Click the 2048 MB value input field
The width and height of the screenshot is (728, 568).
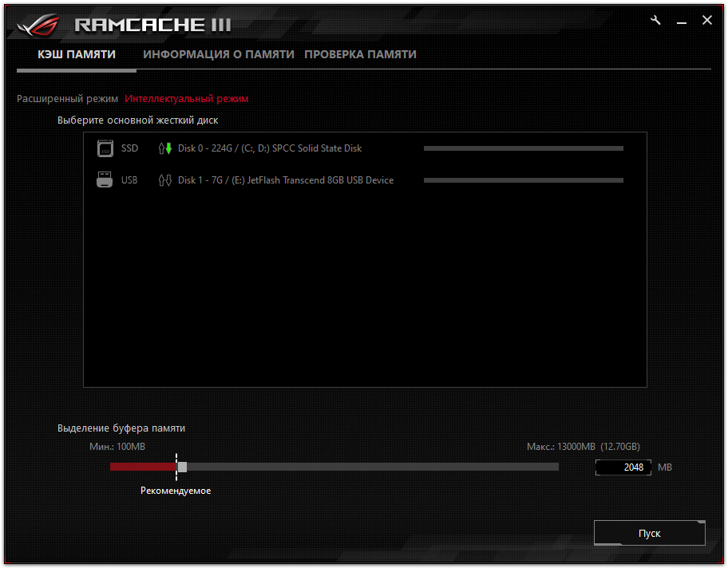pos(623,467)
